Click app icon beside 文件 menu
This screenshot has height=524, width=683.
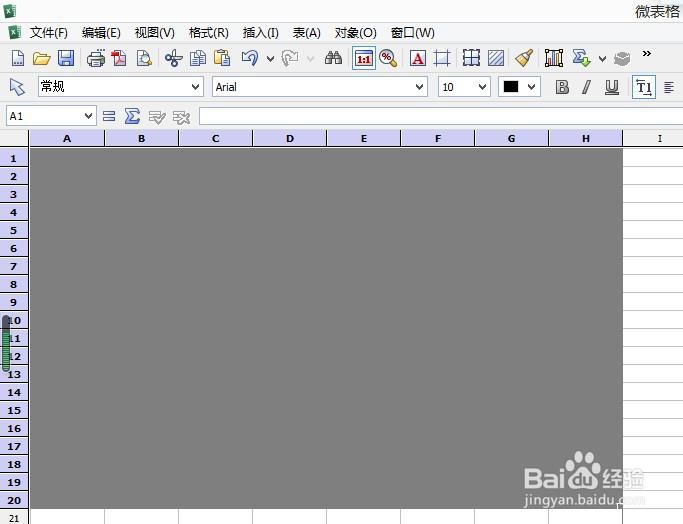coord(14,32)
